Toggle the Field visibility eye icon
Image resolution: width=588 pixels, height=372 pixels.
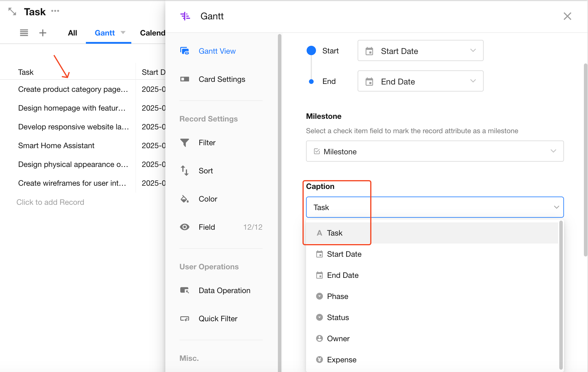[x=185, y=227]
